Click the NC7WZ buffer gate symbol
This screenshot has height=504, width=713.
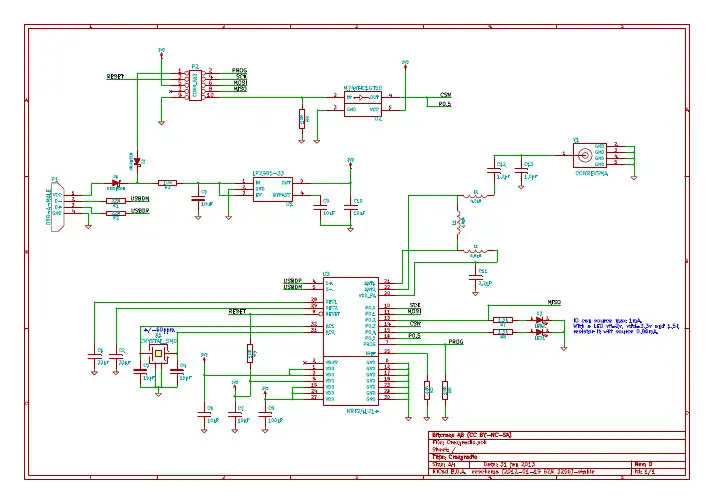coord(362,104)
